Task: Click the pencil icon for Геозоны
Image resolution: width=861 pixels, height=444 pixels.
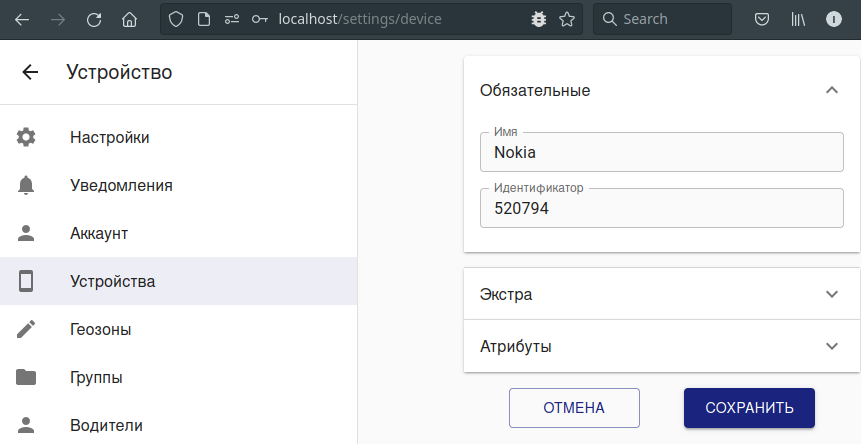Action: (26, 329)
